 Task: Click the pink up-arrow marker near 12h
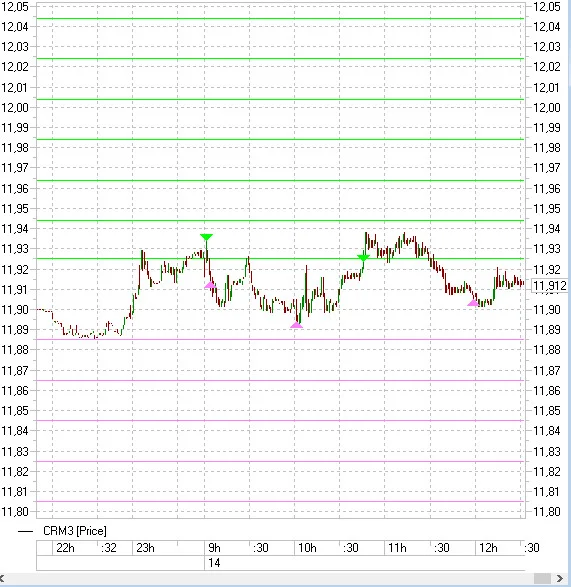coord(473,303)
